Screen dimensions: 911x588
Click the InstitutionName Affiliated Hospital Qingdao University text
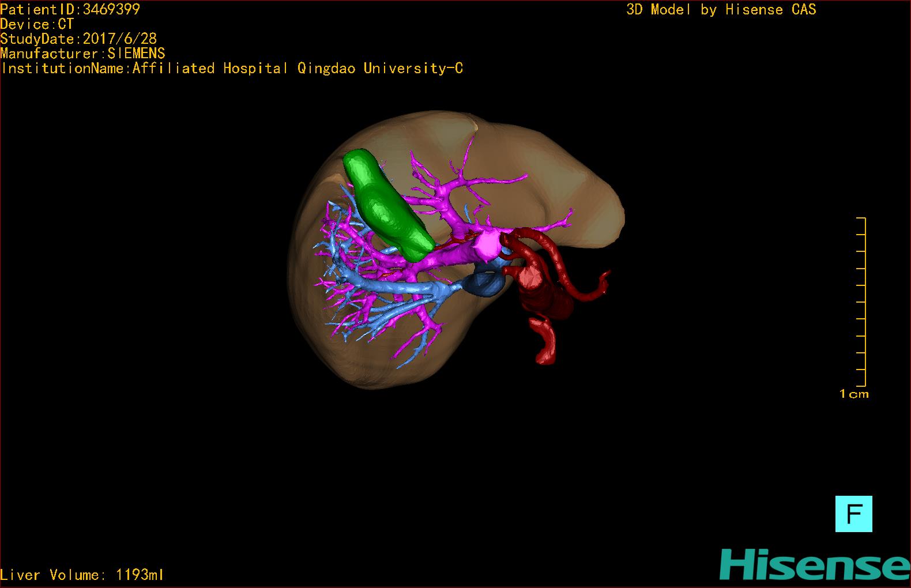[232, 69]
